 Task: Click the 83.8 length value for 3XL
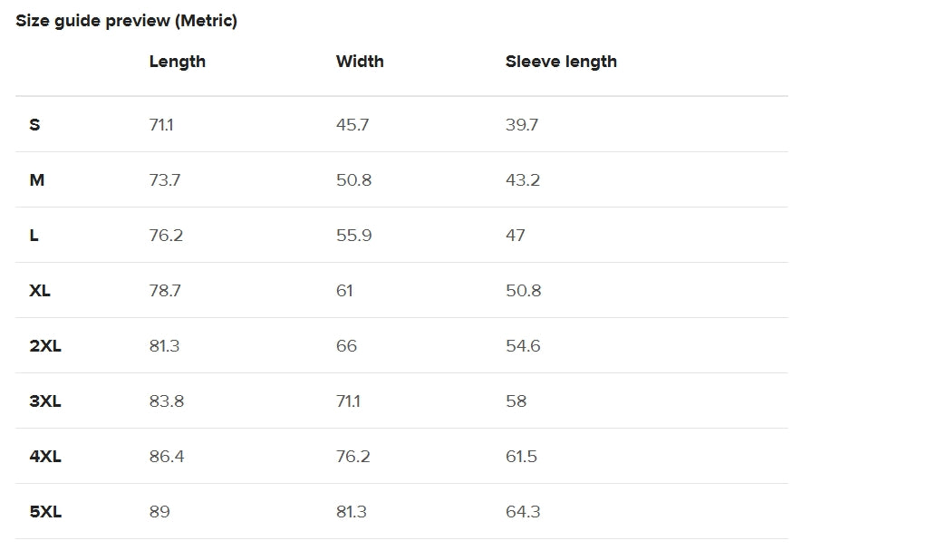pos(167,401)
